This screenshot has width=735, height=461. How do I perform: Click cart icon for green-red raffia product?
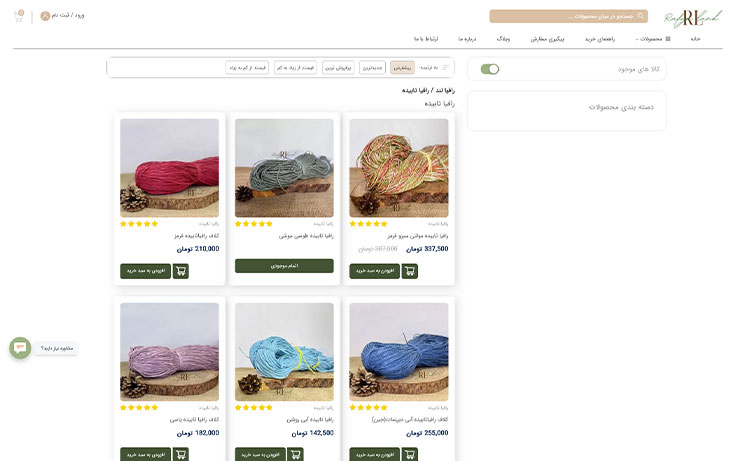[409, 271]
